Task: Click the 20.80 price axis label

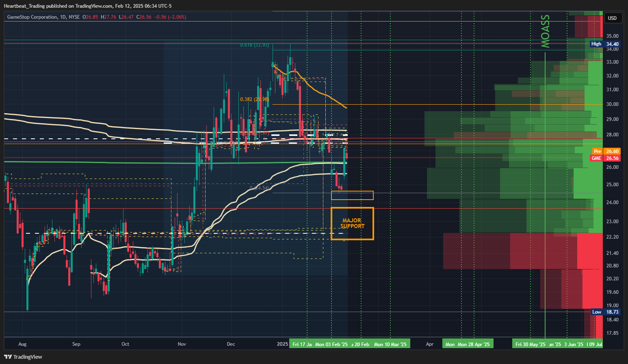Action: pos(612,266)
